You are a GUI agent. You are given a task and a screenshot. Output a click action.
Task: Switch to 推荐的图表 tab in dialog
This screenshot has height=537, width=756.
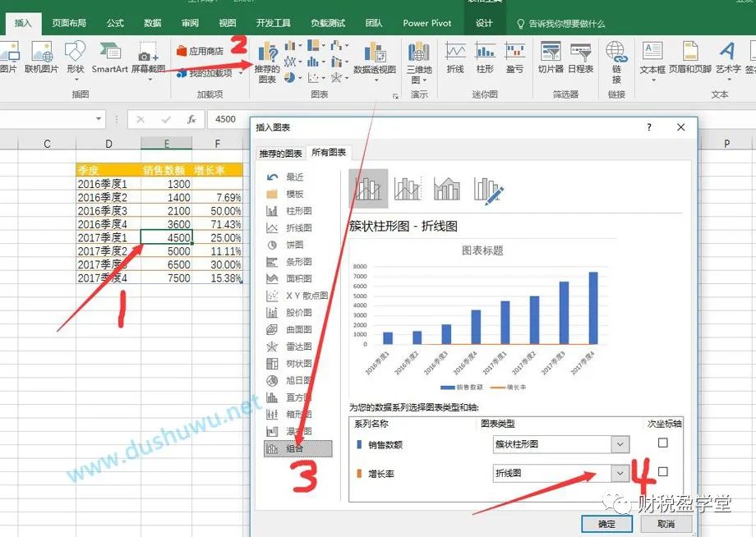(x=280, y=154)
